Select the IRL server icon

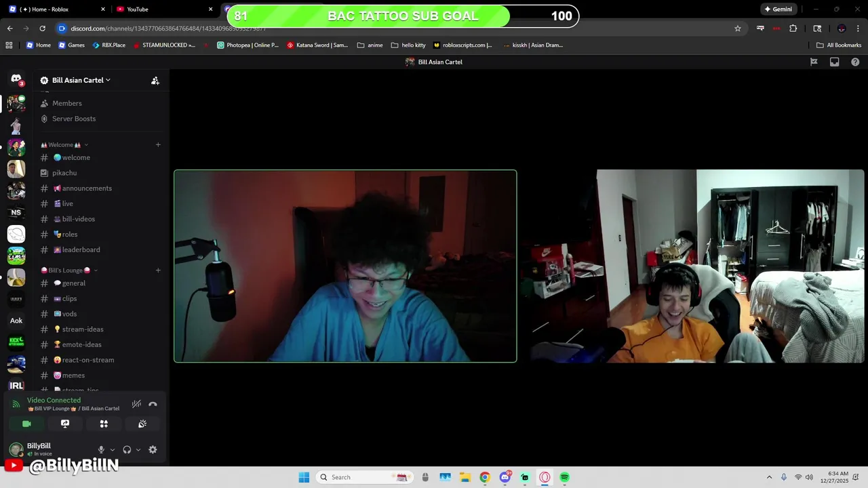(16, 386)
